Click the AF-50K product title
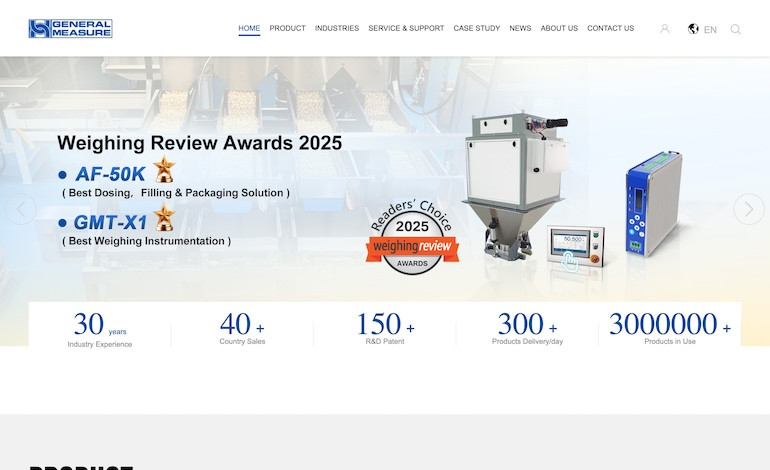 click(x=110, y=174)
